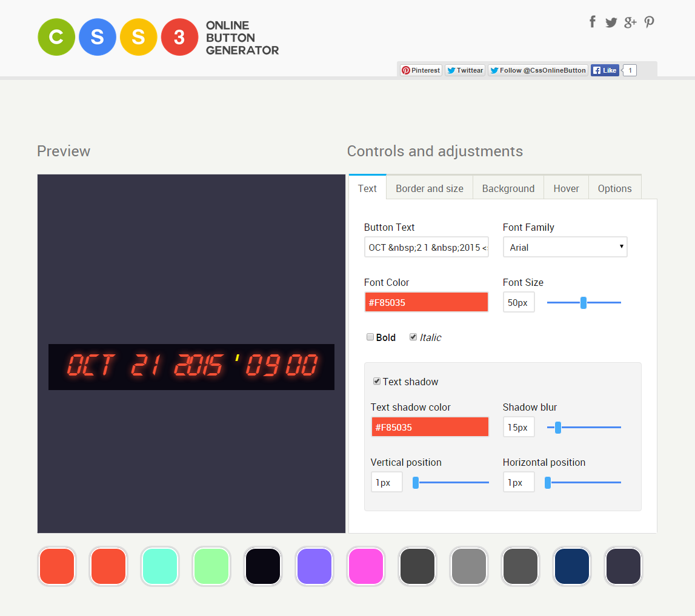
Task: Enable the Bold checkbox
Action: coord(370,337)
